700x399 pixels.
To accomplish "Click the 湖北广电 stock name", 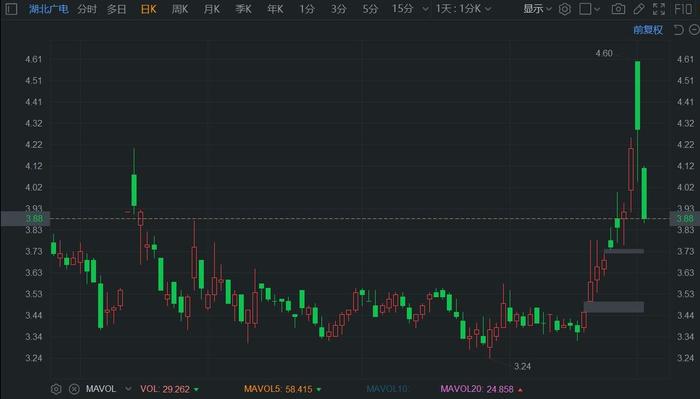I will point(49,9).
